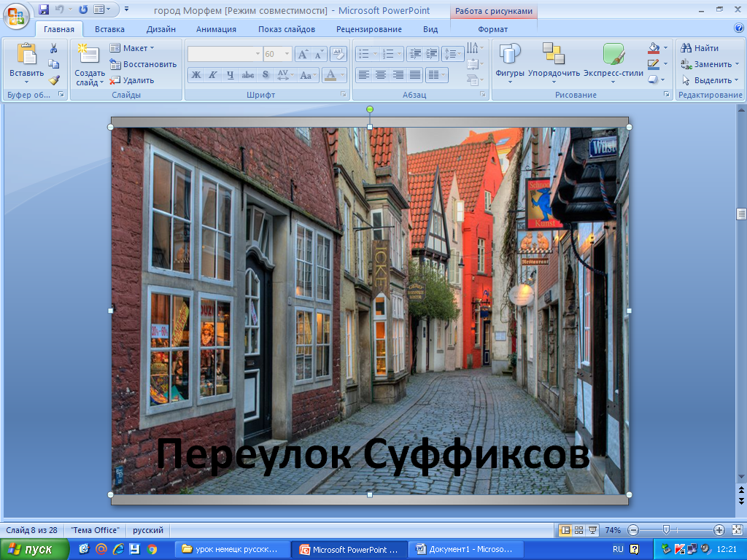Switch to the Формат tab
Image resolution: width=747 pixels, height=560 pixels.
(493, 29)
